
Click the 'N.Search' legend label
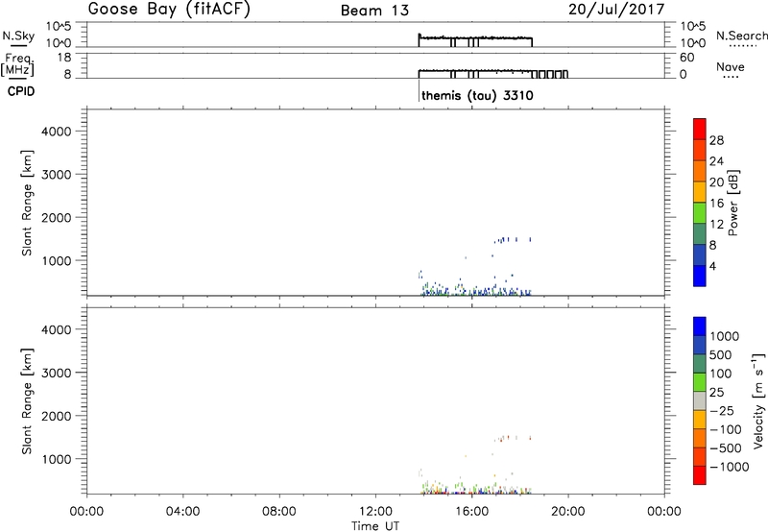[741, 36]
